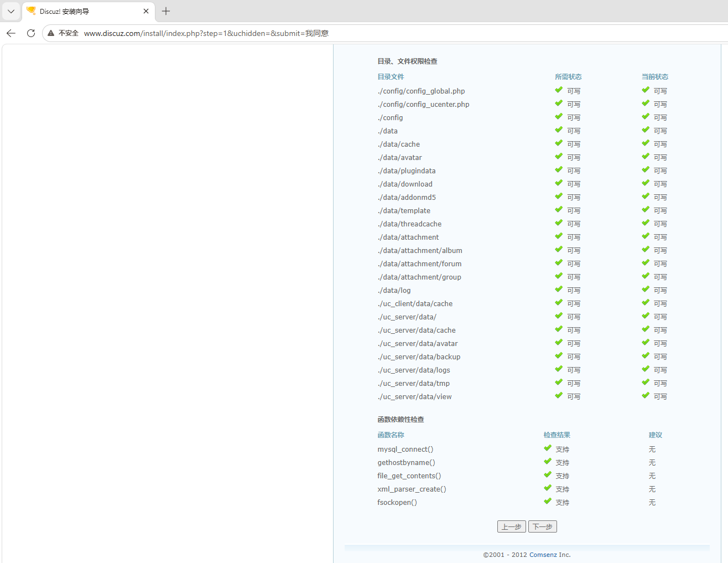
Task: Click the ./config/config_ucenter.php file name
Action: [x=424, y=105]
